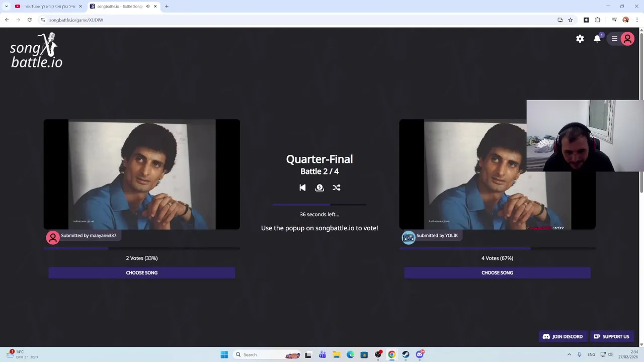Screen dimensions: 644x362
Task: Open Microsoft Teams from taskbar
Action: tap(323, 354)
